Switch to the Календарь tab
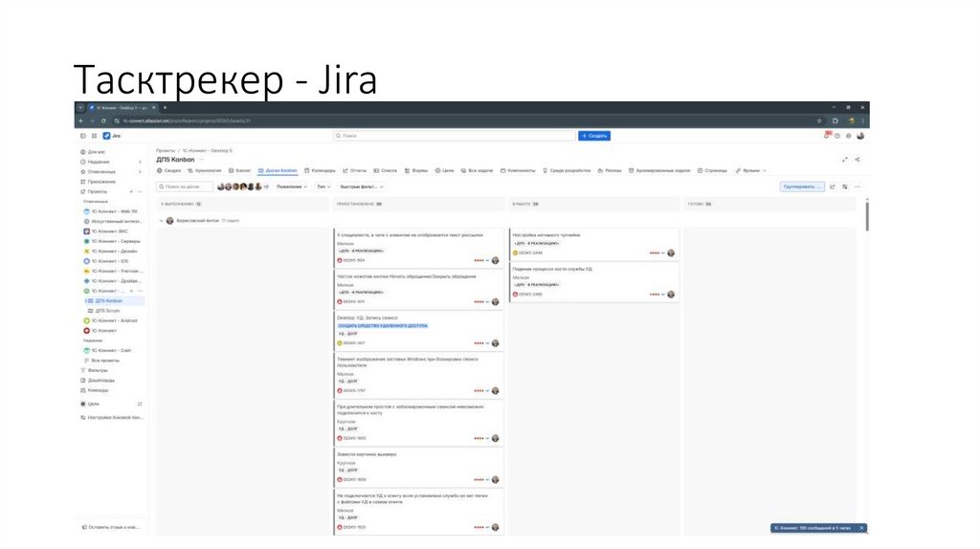This screenshot has width=980, height=549. 320,170
